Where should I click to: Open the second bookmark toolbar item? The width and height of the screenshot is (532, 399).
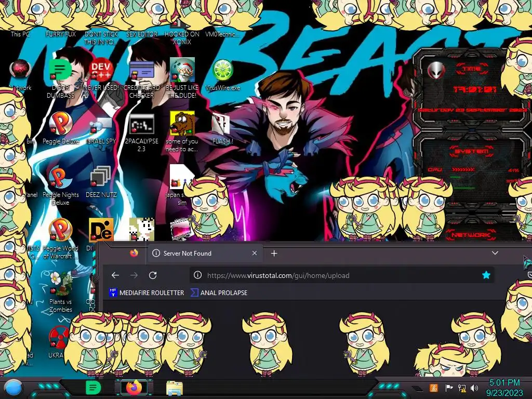[219, 292]
